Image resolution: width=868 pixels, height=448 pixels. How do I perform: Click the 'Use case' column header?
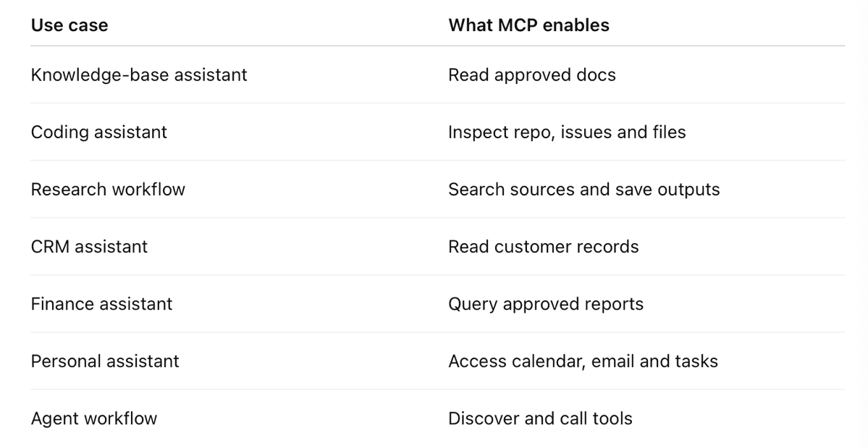pyautogui.click(x=69, y=25)
